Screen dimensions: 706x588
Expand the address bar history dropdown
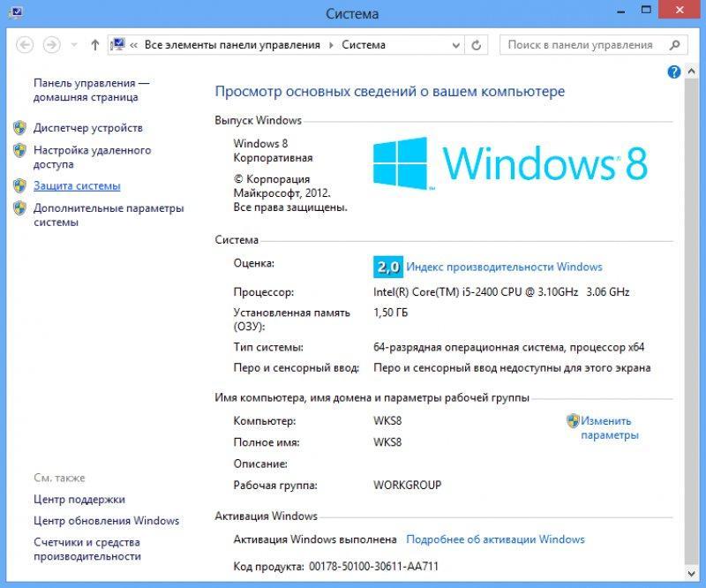coord(455,45)
